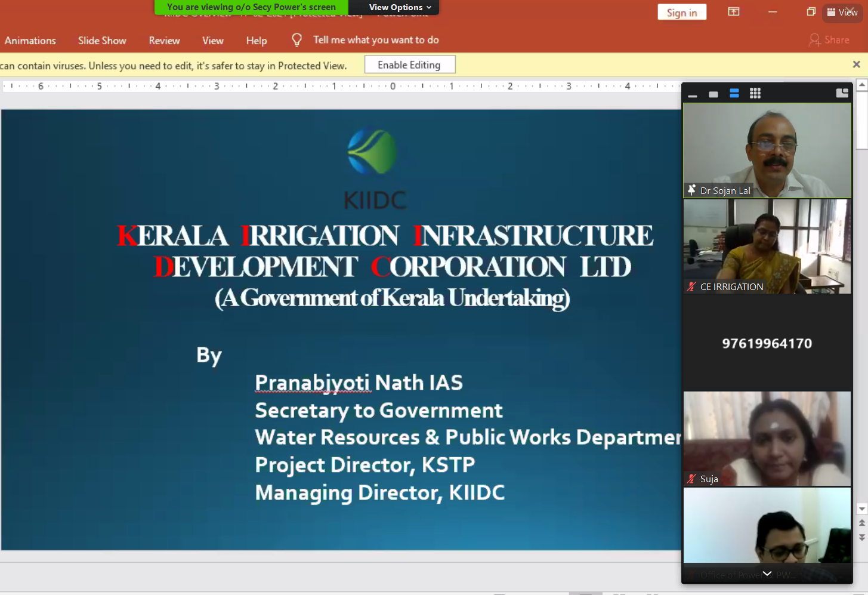Click the Share button label
The width and height of the screenshot is (868, 595).
tap(837, 40)
